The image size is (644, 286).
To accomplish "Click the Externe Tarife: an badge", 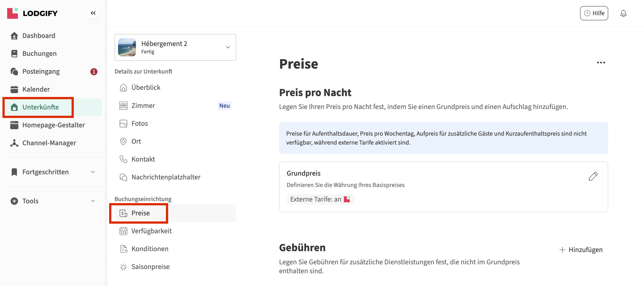I will point(320,199).
